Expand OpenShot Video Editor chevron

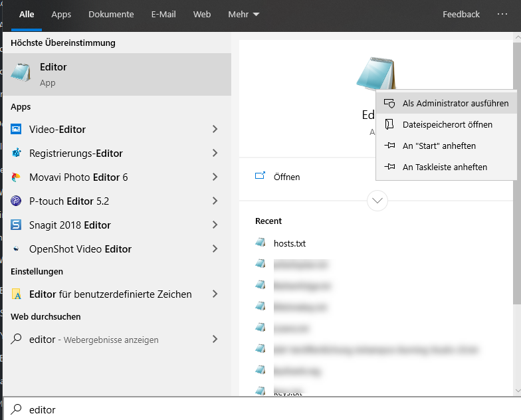point(215,249)
